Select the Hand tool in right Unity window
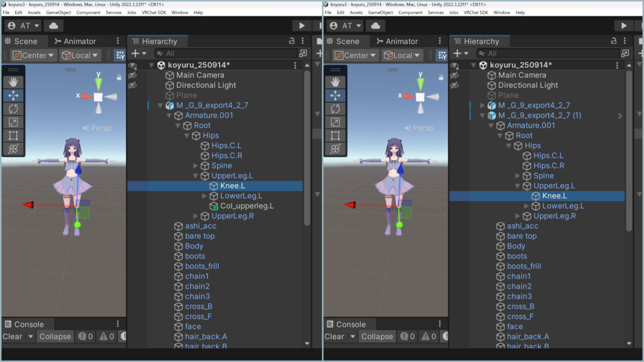This screenshot has width=644, height=362. (x=335, y=82)
